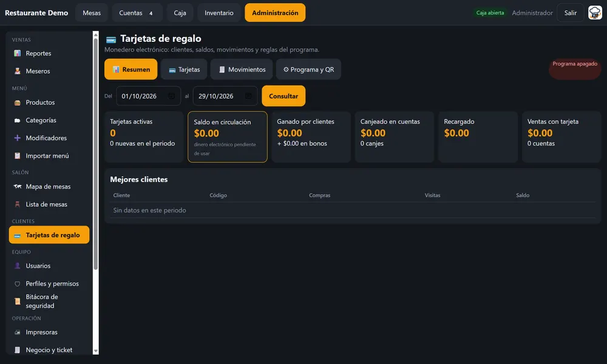
Task: Click the Restaurante Demo title
Action: pos(36,13)
